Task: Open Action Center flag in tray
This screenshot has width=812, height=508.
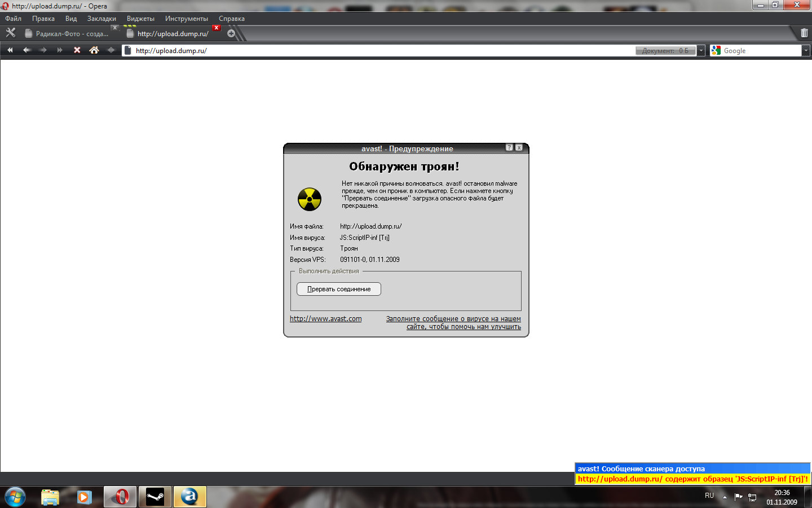Action: click(738, 497)
